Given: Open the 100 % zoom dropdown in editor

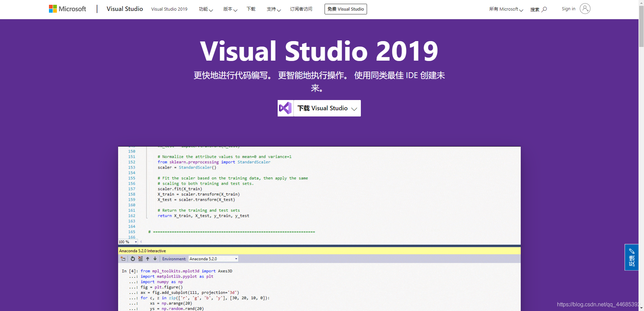Looking at the screenshot, I should pos(128,242).
